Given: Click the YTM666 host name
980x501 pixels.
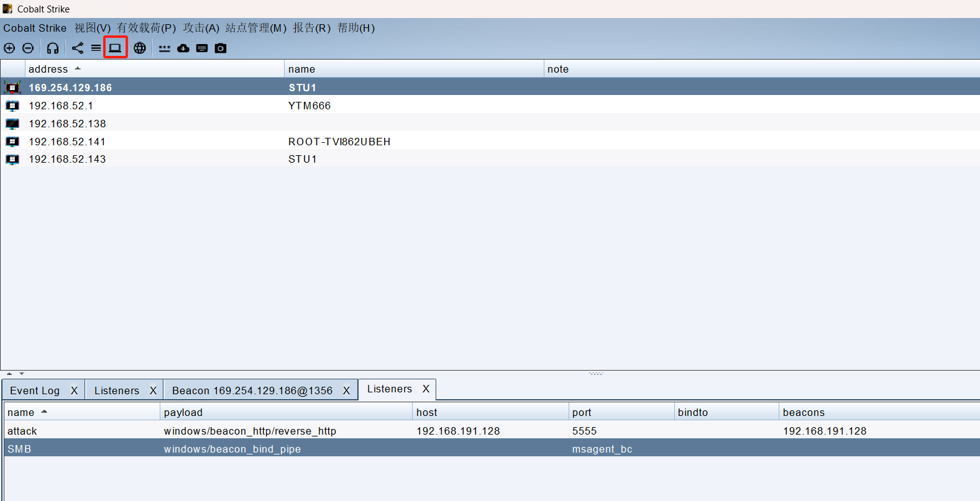Looking at the screenshot, I should pos(309,106).
